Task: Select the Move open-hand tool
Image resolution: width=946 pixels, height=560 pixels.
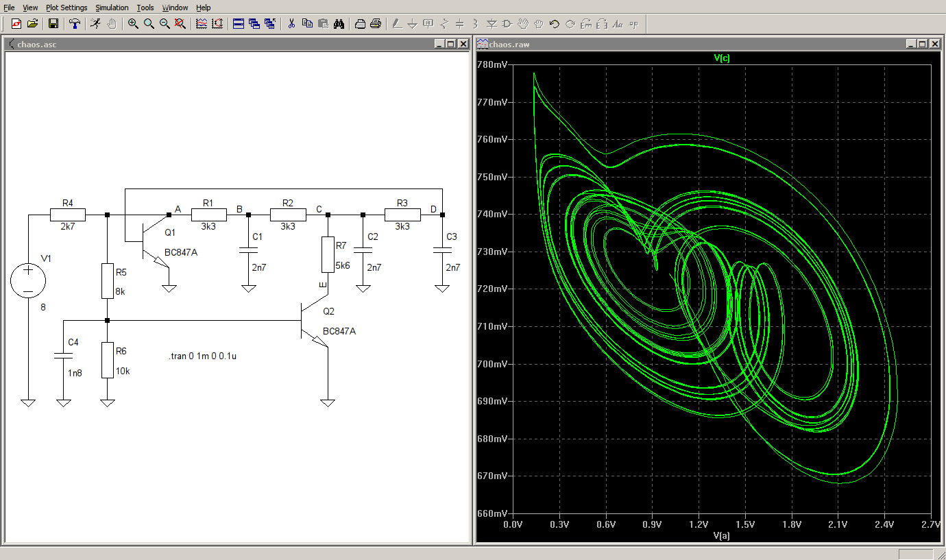Action: pyautogui.click(x=523, y=23)
